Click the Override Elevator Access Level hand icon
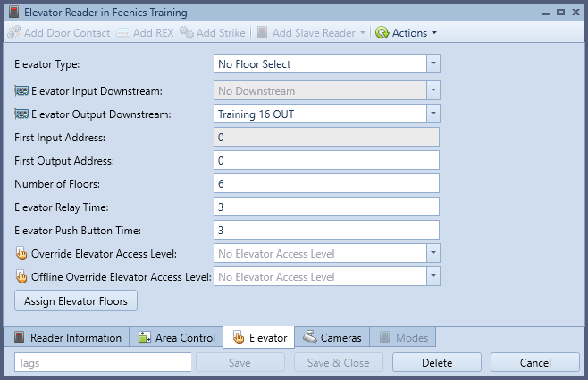Viewport: 588px width, 380px height. (21, 253)
